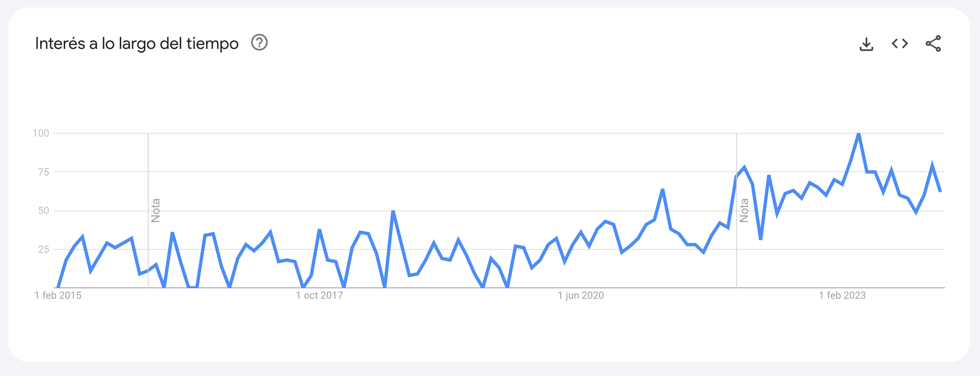The image size is (980, 376).
Task: Click the '1 oct 2017' axis label
Action: [319, 295]
